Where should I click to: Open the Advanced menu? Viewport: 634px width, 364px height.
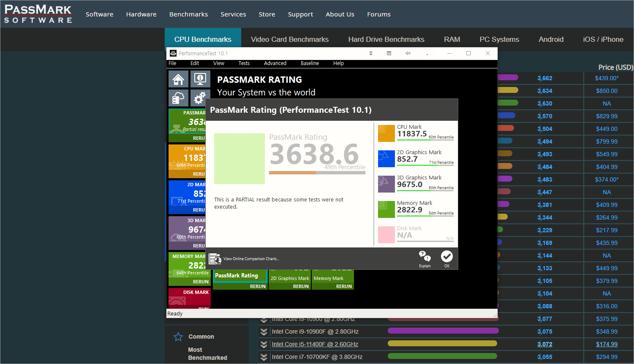pos(275,63)
